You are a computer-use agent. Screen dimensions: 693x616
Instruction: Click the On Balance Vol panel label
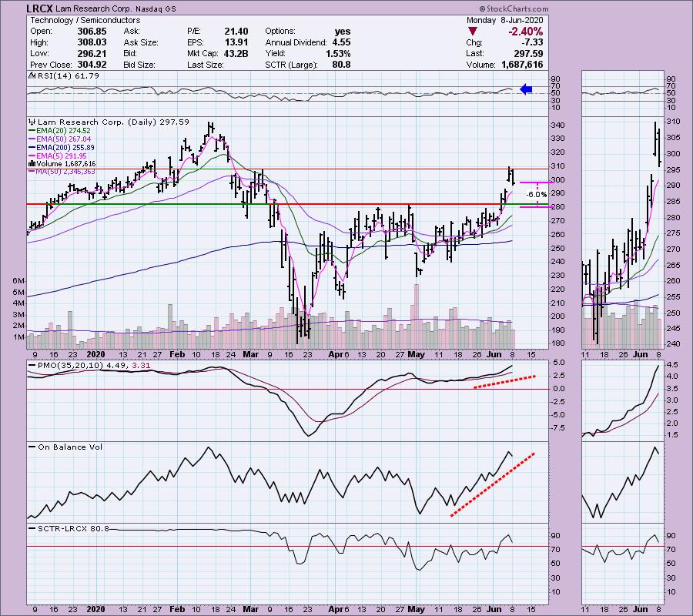coord(70,447)
